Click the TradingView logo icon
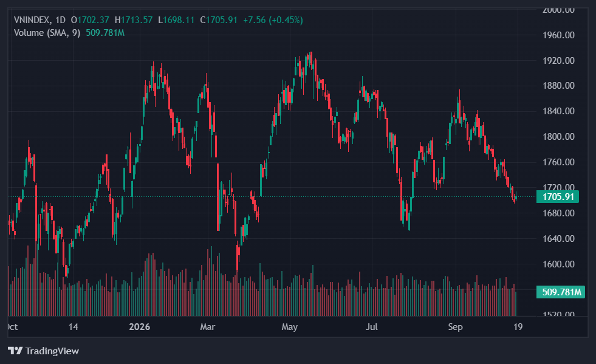Viewport: 596px width, 364px height. click(x=15, y=351)
